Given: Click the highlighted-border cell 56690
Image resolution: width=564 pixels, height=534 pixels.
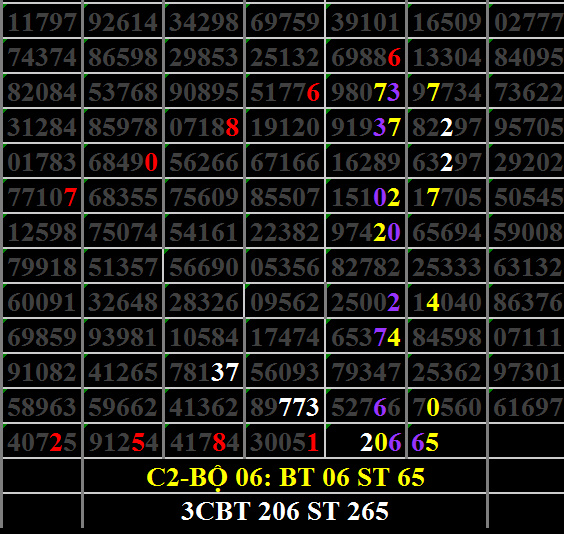Looking at the screenshot, I should tap(204, 266).
